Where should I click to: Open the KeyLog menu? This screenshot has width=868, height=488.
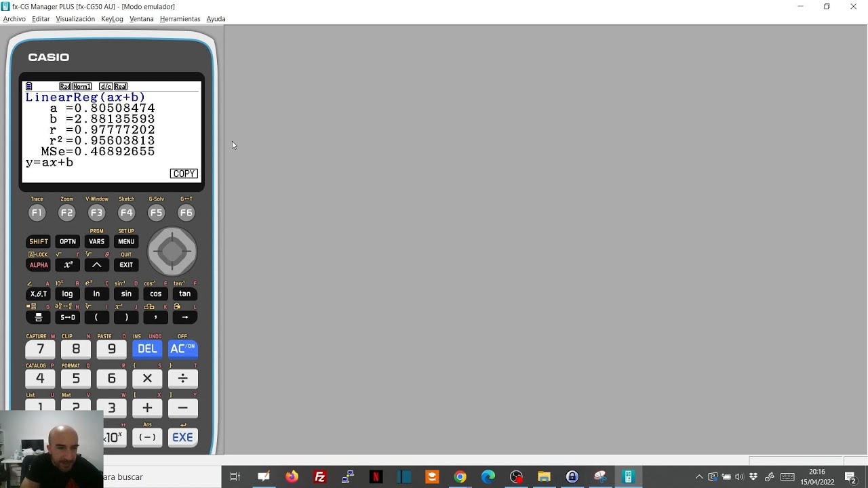112,19
